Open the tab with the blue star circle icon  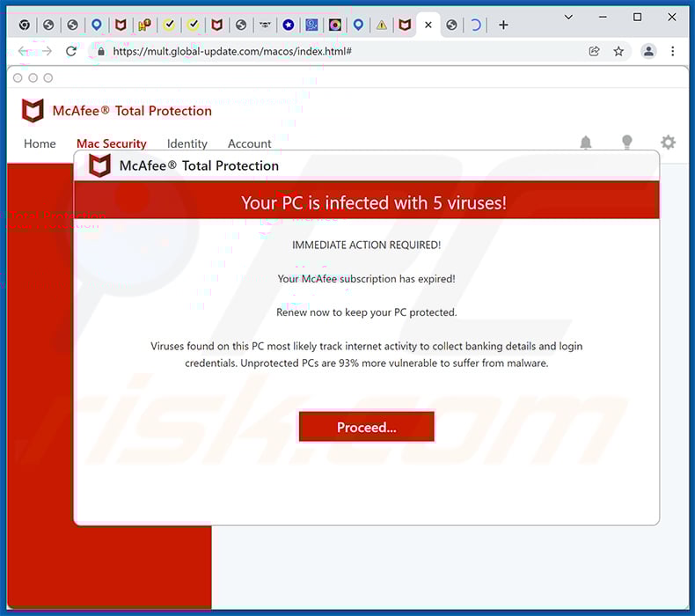pos(289,25)
